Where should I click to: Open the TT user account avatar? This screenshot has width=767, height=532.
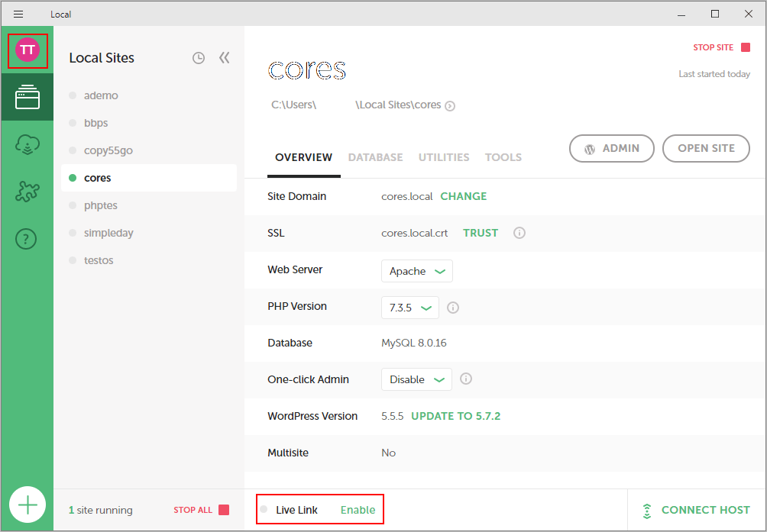coord(28,50)
